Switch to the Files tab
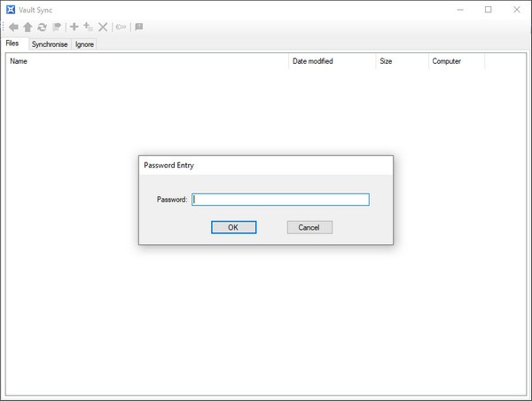Image resolution: width=532 pixels, height=401 pixels. coord(13,43)
